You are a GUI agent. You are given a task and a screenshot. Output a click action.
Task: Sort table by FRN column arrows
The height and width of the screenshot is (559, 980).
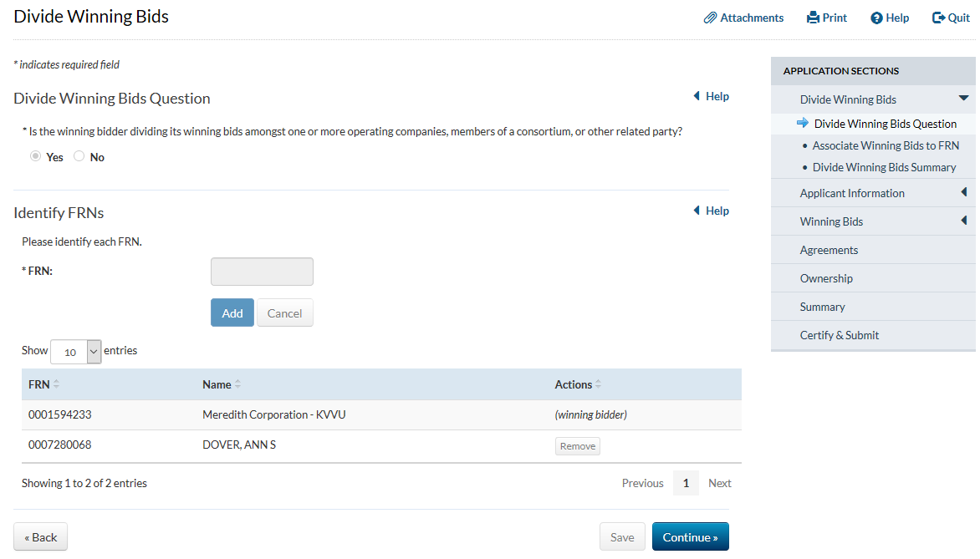57,384
